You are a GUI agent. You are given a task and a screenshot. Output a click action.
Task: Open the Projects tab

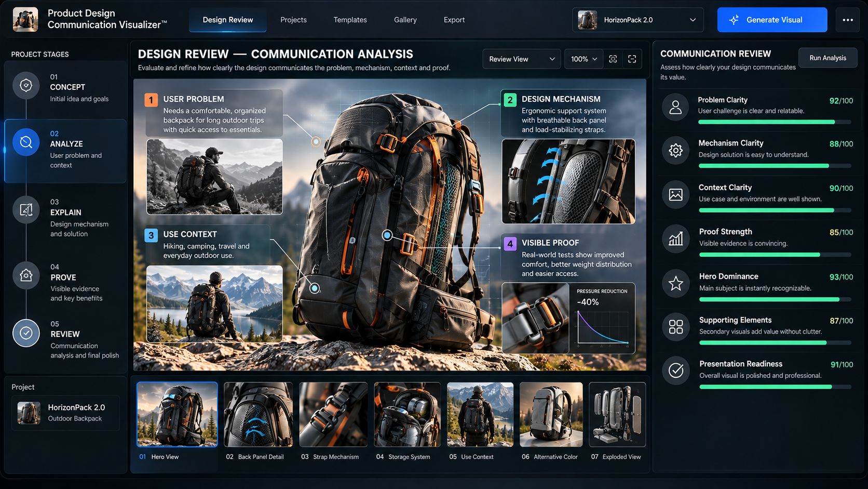click(x=293, y=20)
